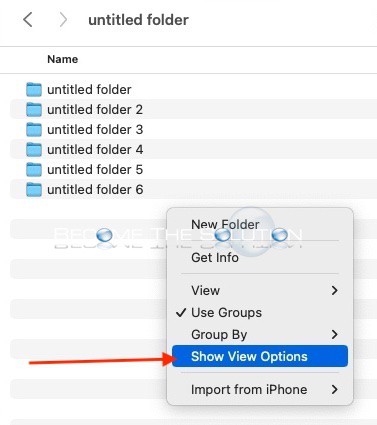Screen dimensions: 377x425
Task: Select the untitled folder 6 icon
Action: click(x=34, y=189)
